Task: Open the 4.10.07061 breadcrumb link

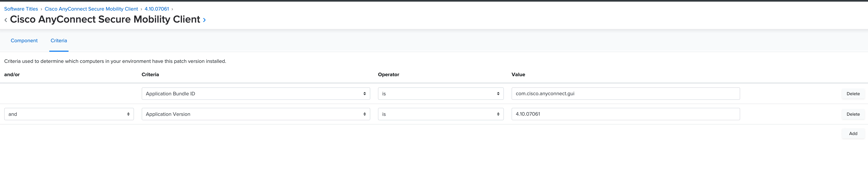Action: pos(157,9)
